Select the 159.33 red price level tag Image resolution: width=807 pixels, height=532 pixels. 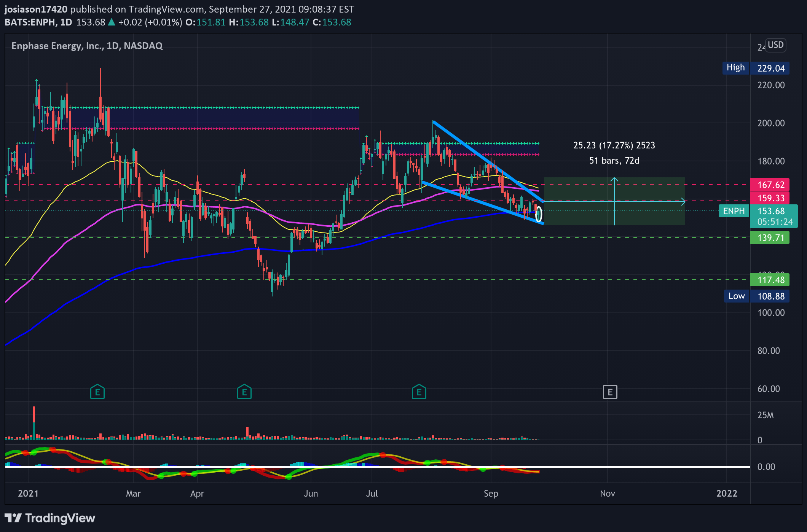pyautogui.click(x=770, y=198)
